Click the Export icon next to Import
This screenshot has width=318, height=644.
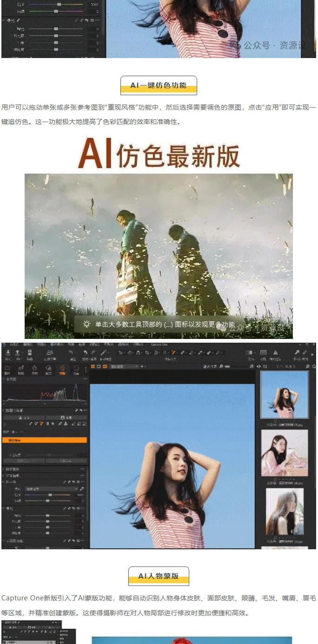18,352
